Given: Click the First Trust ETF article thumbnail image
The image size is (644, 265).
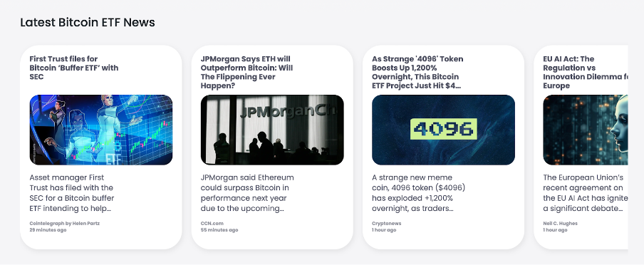Looking at the screenshot, I should click(101, 130).
